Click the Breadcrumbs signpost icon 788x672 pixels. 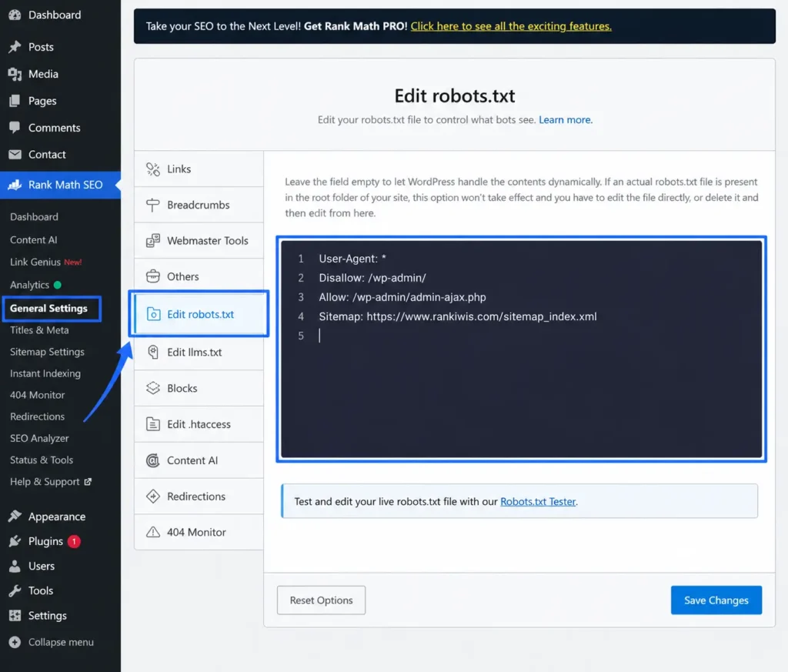(153, 205)
